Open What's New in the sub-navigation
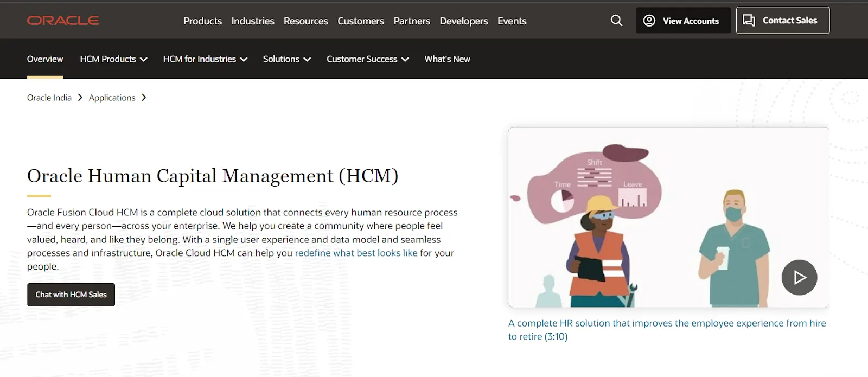The width and height of the screenshot is (868, 377). [x=447, y=59]
